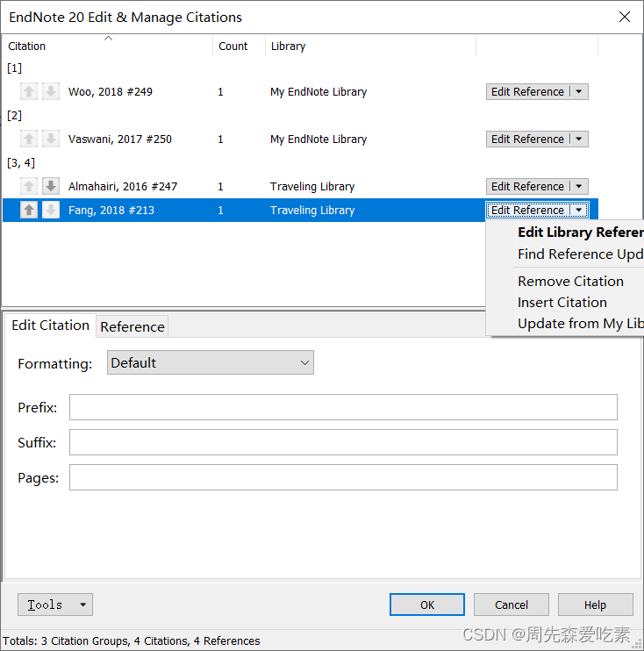Viewport: 644px width, 651px height.
Task: Select the Fang, 2018 #213 citation row
Action: (x=300, y=210)
